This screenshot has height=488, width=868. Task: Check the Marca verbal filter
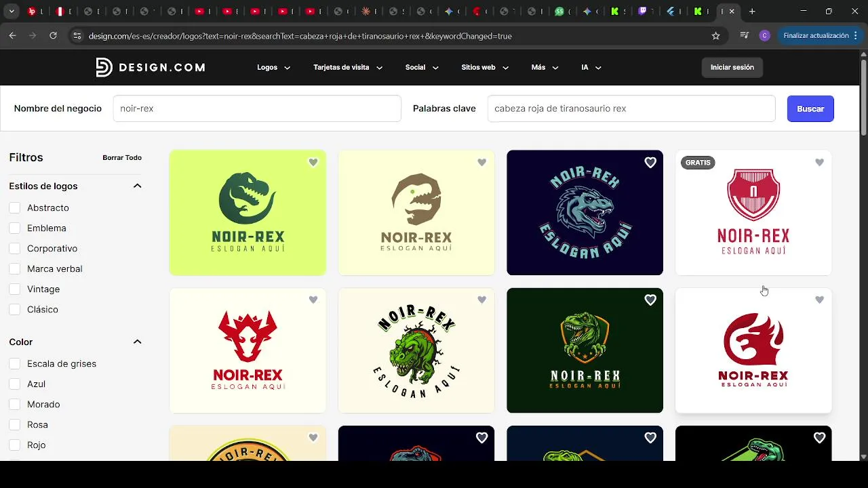tap(14, 268)
